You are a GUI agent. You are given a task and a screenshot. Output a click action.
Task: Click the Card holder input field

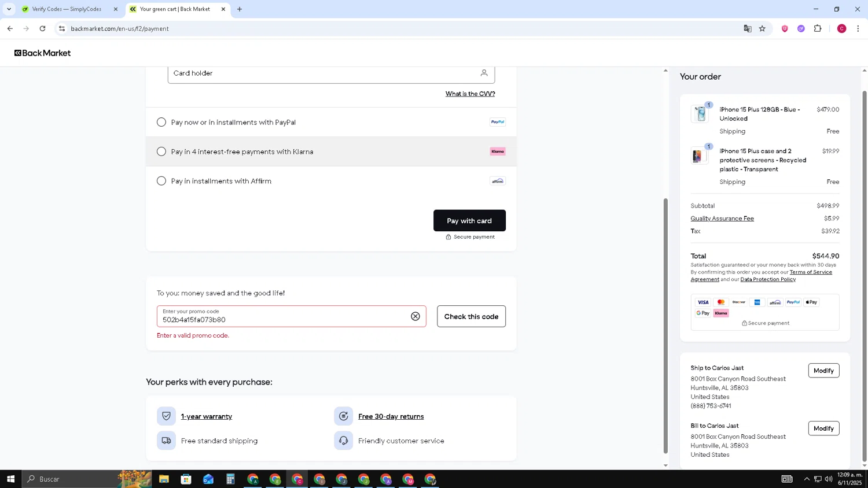pyautogui.click(x=331, y=73)
